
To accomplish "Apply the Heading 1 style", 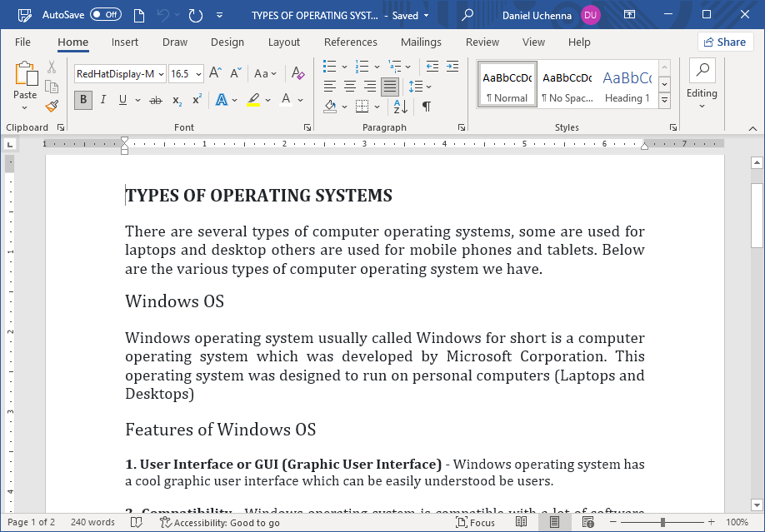I will pos(627,83).
